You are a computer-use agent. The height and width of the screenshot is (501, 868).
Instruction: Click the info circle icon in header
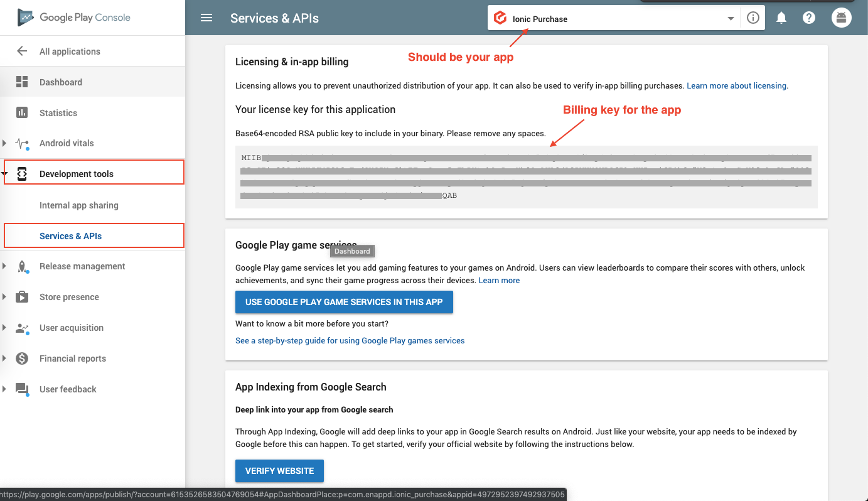point(753,18)
